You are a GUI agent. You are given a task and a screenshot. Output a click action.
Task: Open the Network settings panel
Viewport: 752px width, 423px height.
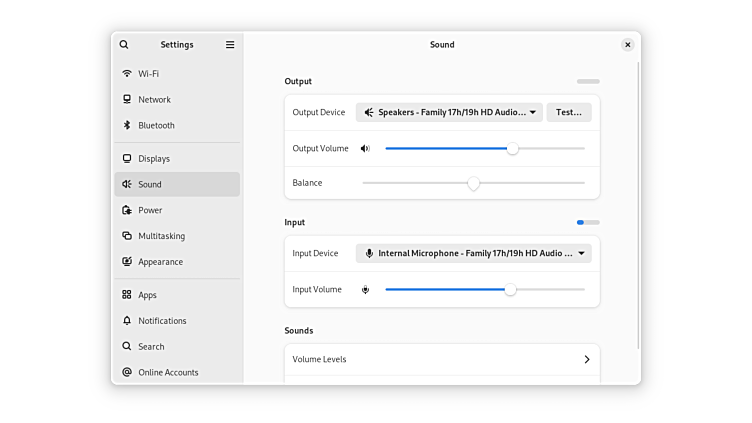154,100
